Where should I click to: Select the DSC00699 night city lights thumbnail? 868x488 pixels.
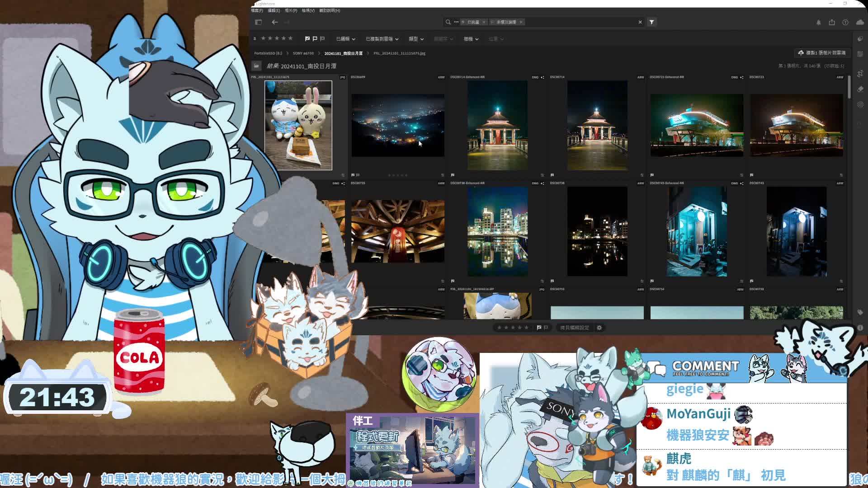[x=398, y=126]
